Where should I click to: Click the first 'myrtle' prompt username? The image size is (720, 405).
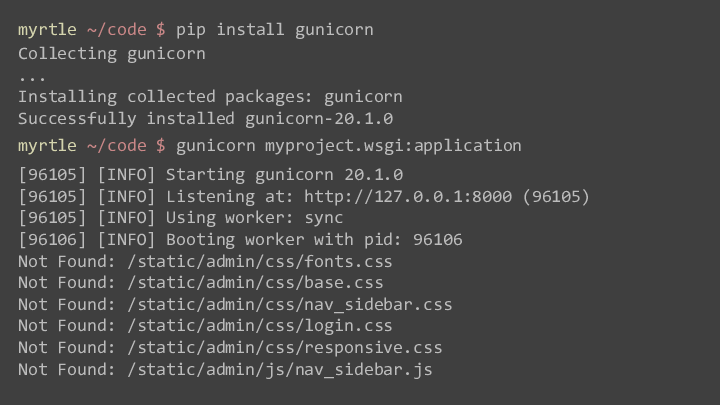pyautogui.click(x=47, y=30)
